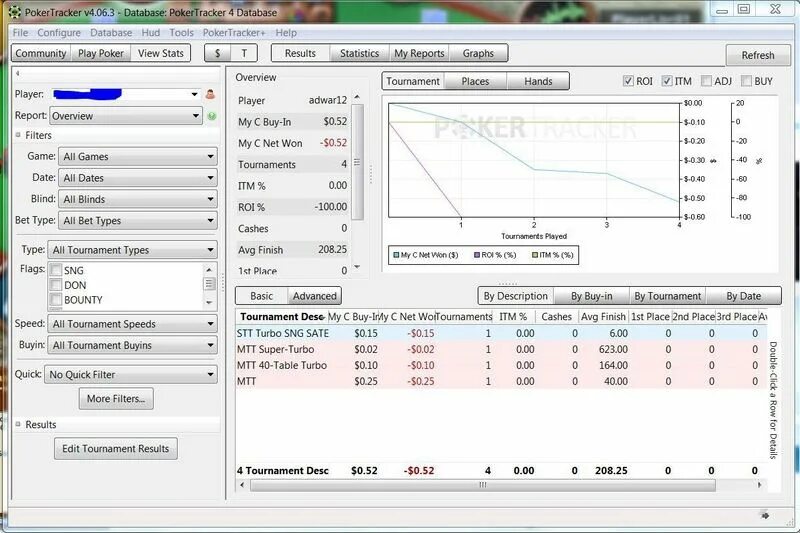Switch to the Basic view tab
800x533 pixels.
click(x=262, y=296)
